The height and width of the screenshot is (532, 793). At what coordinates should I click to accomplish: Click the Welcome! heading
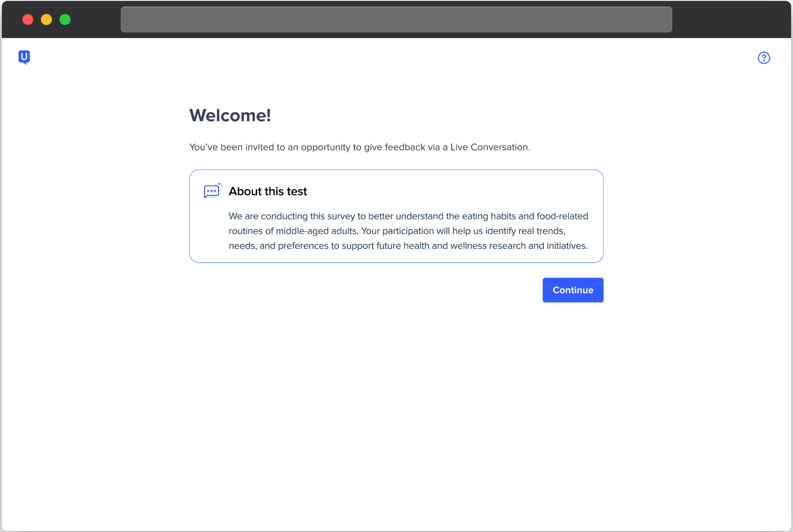click(x=230, y=115)
